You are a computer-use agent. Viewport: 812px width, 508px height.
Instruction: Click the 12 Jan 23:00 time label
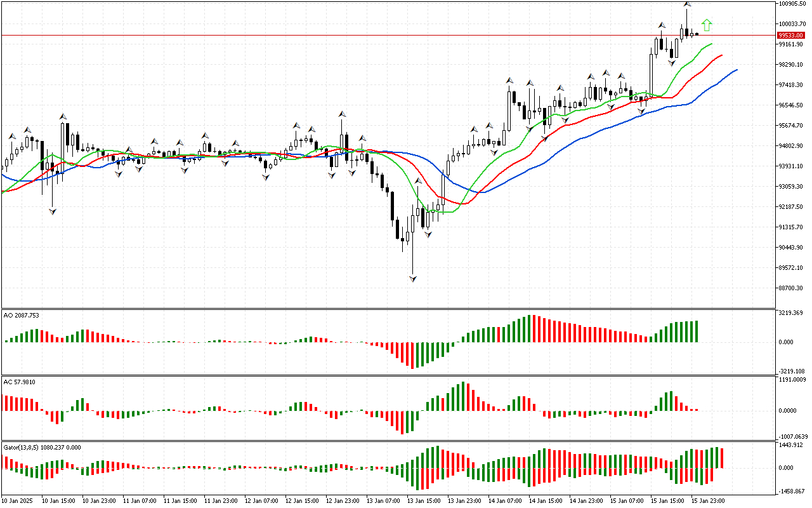pos(342,501)
